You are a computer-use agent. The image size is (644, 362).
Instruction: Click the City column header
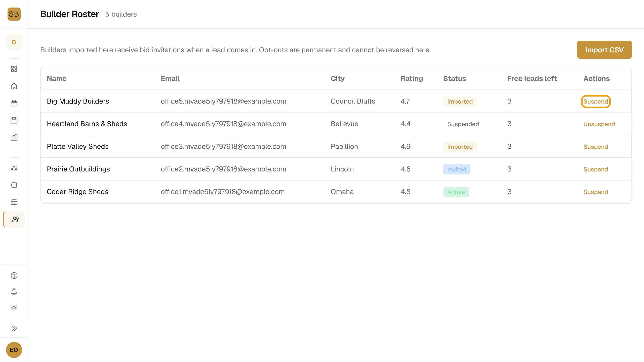338,78
